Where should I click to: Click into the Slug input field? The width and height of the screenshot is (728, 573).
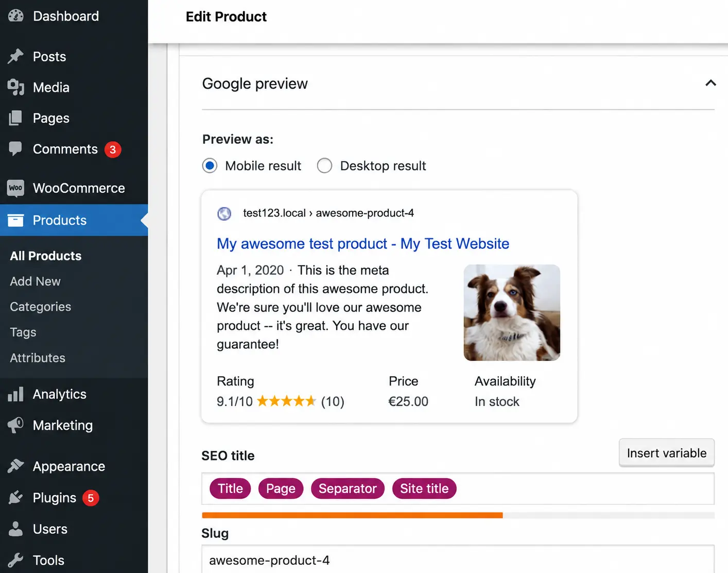click(x=458, y=559)
